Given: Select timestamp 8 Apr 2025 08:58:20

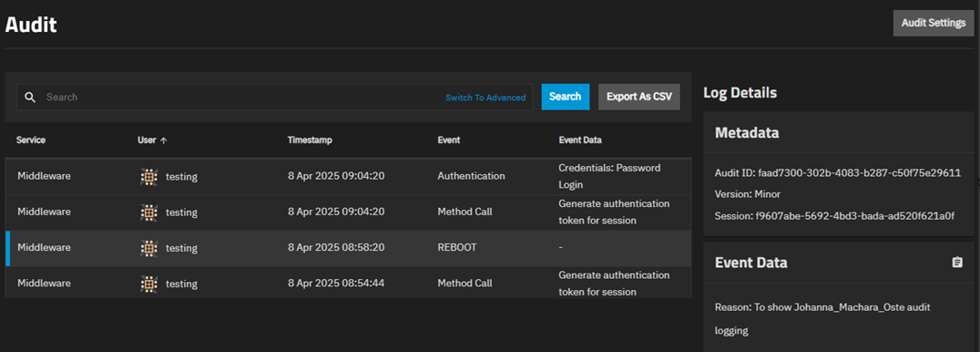Looking at the screenshot, I should pyautogui.click(x=336, y=247).
